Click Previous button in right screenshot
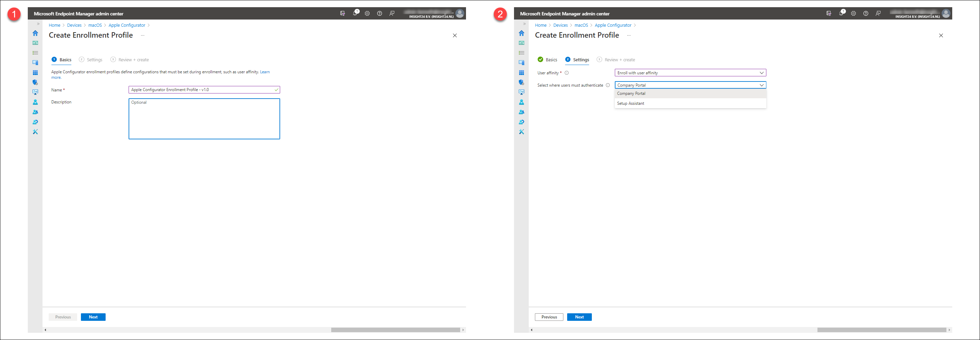Screen dimensions: 980x340 (x=549, y=317)
